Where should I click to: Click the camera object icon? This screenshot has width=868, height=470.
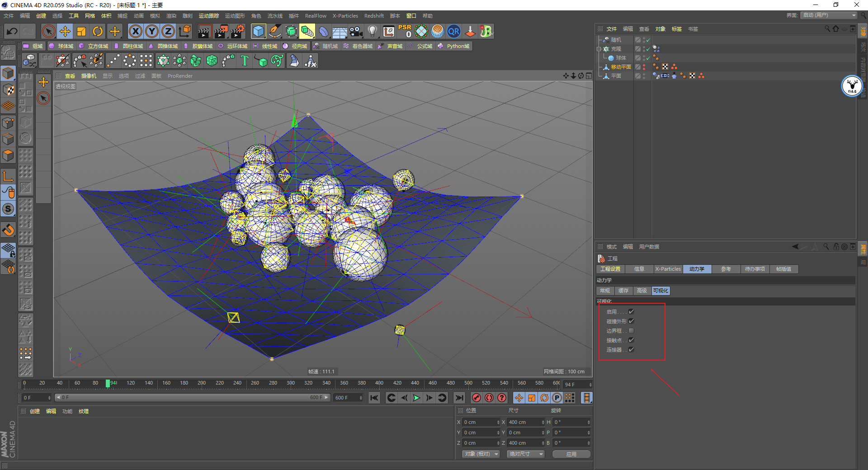[x=356, y=31]
